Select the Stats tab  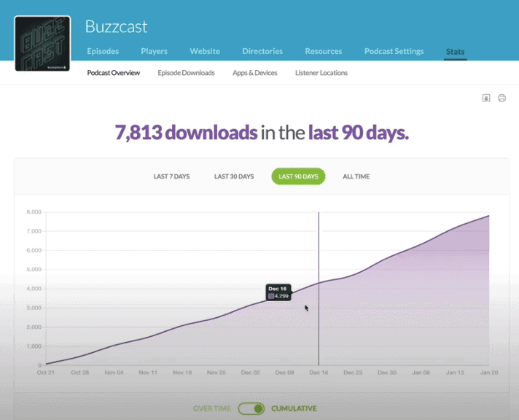(455, 52)
